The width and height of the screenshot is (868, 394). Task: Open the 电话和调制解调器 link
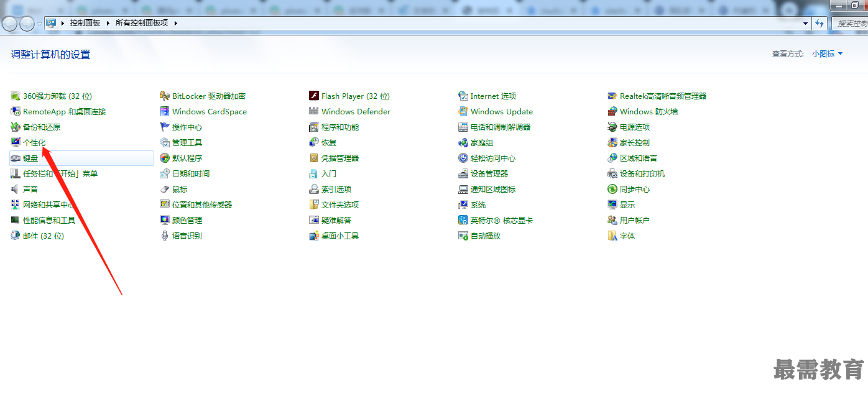(501, 127)
